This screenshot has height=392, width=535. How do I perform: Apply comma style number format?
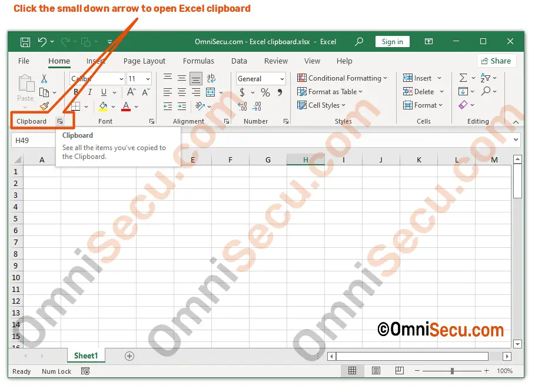pyautogui.click(x=280, y=92)
